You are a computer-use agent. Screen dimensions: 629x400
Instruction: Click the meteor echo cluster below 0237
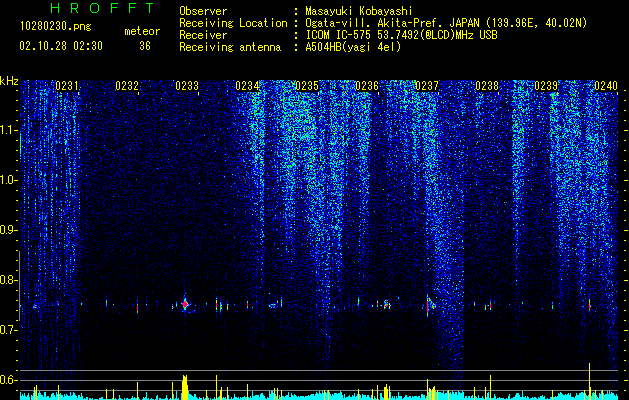pos(430,305)
